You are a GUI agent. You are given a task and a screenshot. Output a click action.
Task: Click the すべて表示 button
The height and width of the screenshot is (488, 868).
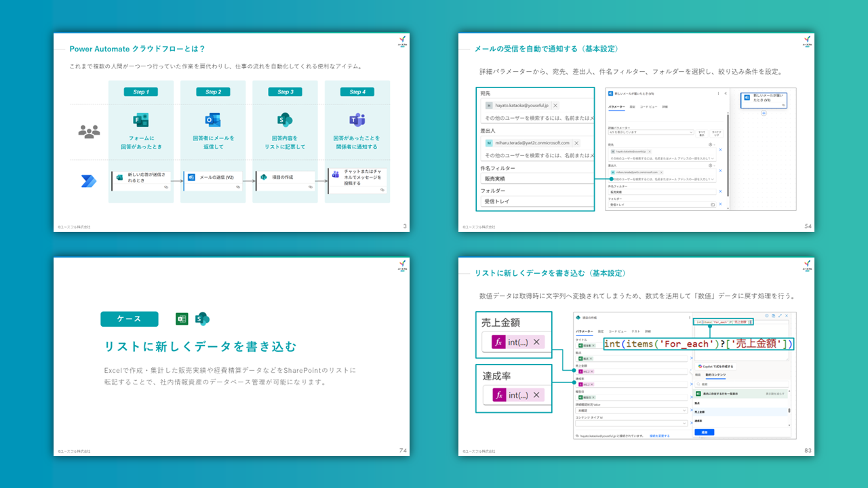pos(701,132)
